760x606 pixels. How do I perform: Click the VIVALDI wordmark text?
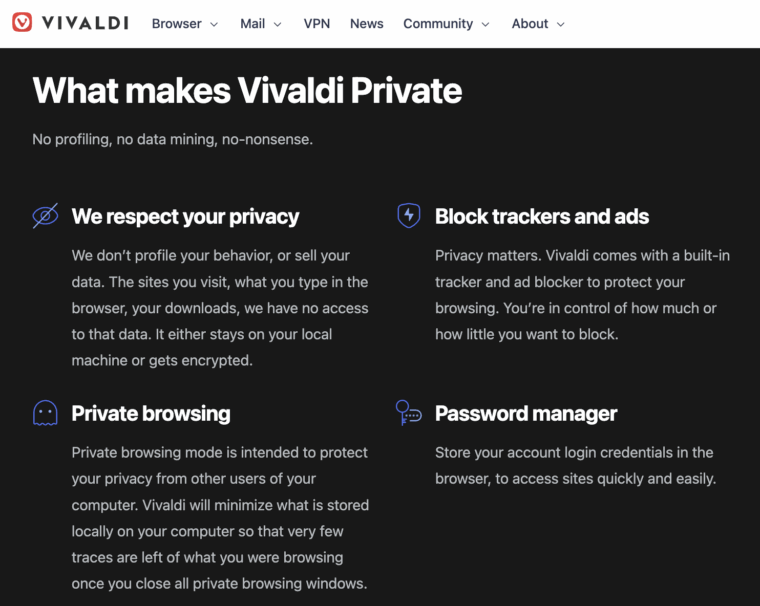85,23
